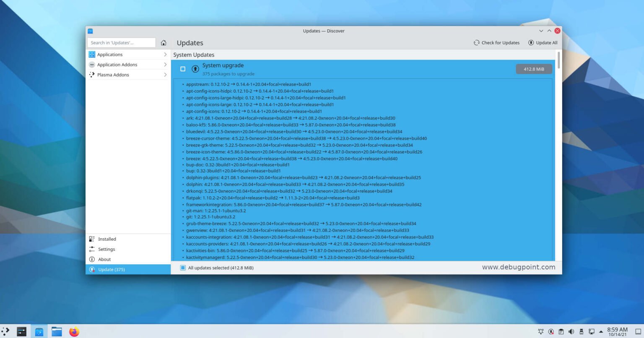Click the Search in 'Updates' field
644x338 pixels.
(122, 43)
